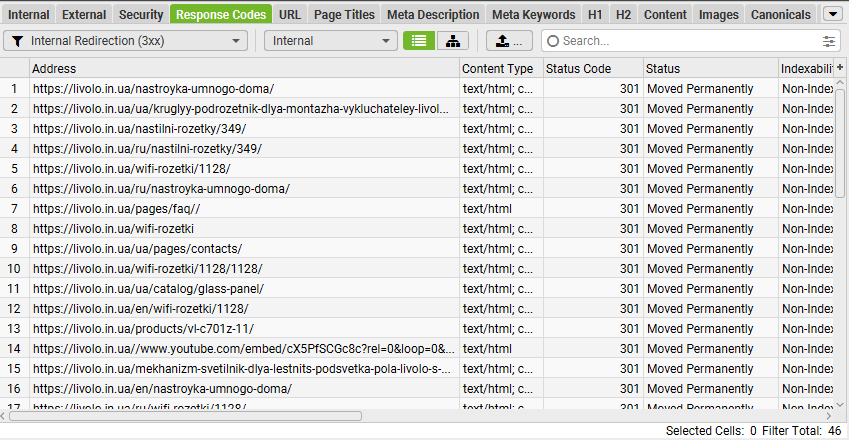Select the wifi-rozetki/1128/1128/ URL
849x440 pixels.
[147, 269]
